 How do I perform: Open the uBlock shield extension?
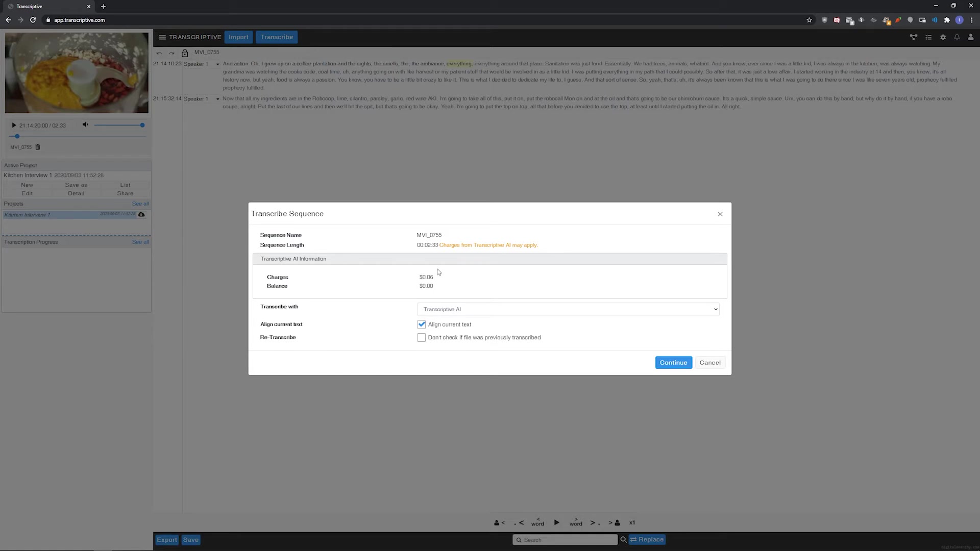pyautogui.click(x=824, y=20)
